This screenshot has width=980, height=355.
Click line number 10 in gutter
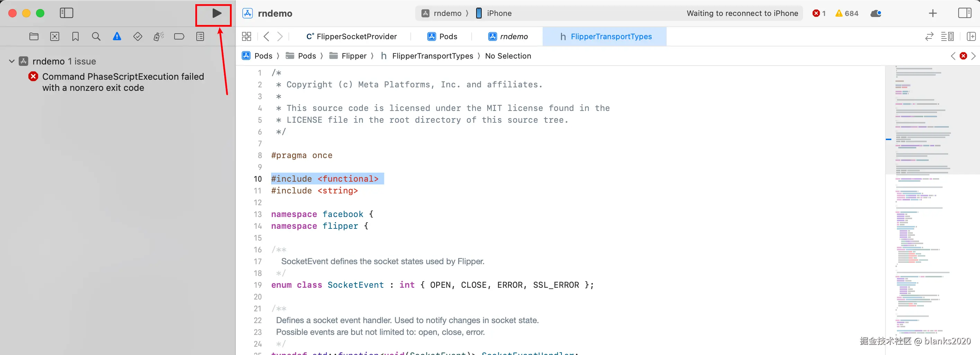(x=258, y=179)
